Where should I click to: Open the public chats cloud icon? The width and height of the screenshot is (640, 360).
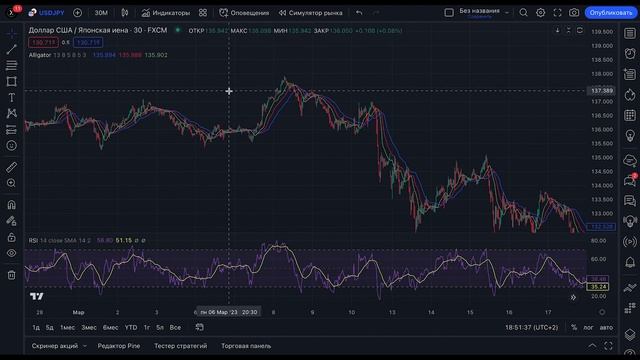(x=630, y=160)
